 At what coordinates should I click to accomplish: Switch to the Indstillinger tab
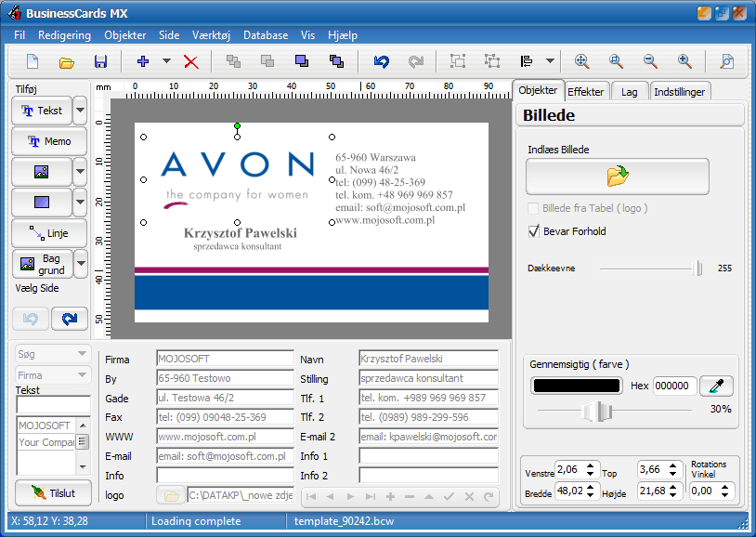tap(679, 92)
